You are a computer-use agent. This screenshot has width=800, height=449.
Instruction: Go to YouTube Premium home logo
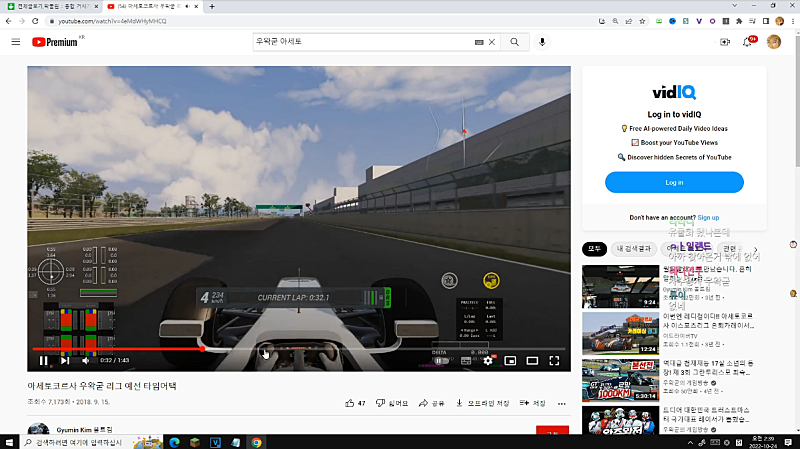tap(55, 42)
